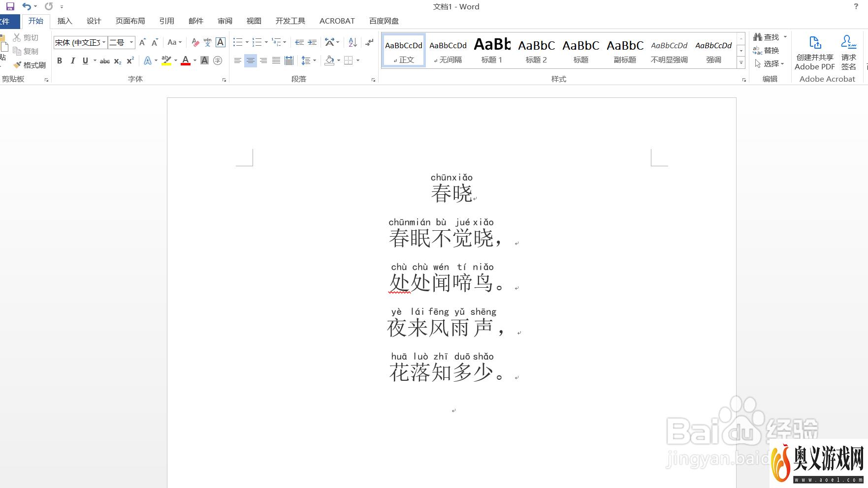Image resolution: width=868 pixels, height=488 pixels.
Task: Select the Format Painter (格式刷)
Action: tap(30, 65)
